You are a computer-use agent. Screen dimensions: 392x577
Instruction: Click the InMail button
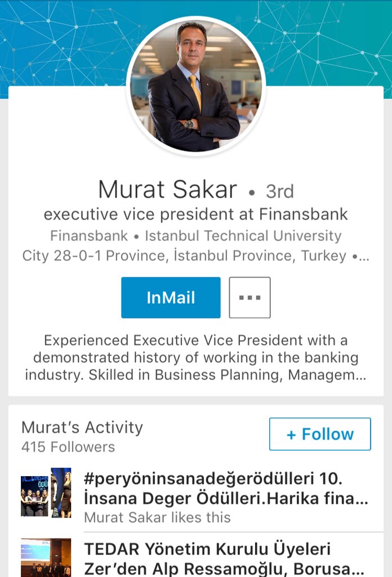(x=171, y=298)
